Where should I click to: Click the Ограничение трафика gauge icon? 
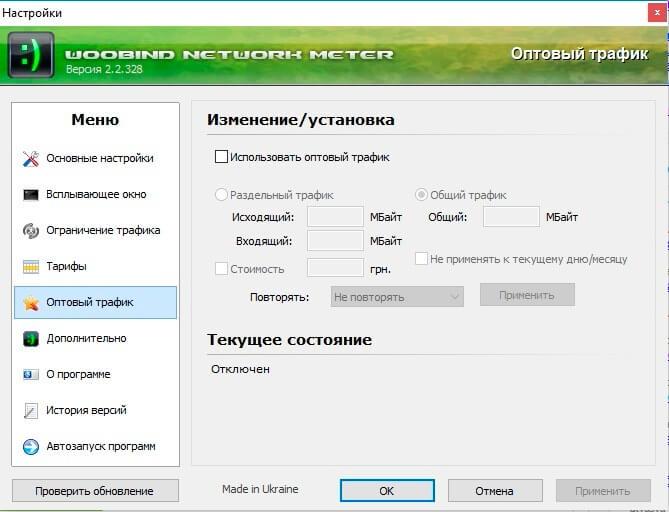(30, 231)
